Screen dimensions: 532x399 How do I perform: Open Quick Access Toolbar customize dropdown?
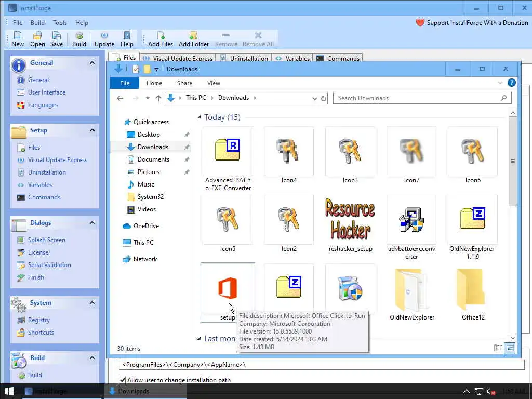pos(156,69)
